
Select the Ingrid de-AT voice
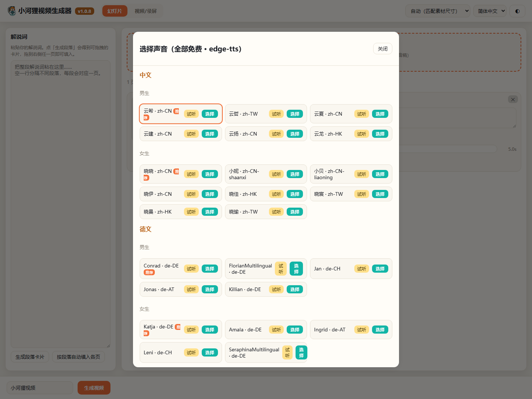[380, 330]
